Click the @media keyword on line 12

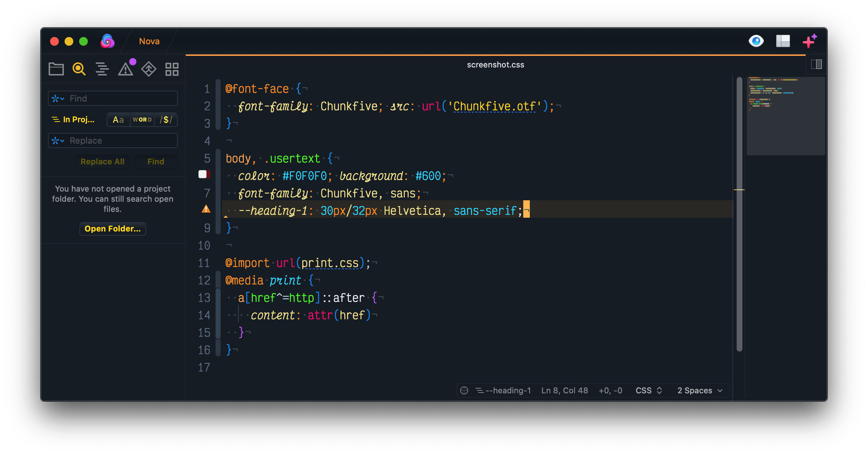tap(244, 280)
